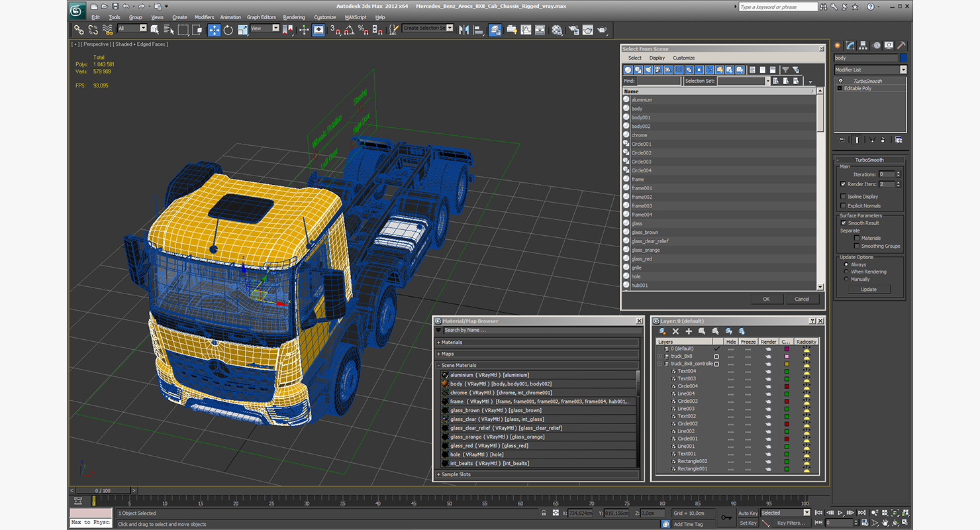Screen dimensions: 980x530
Task: Activate the Select and Rotate tool
Action: click(228, 30)
